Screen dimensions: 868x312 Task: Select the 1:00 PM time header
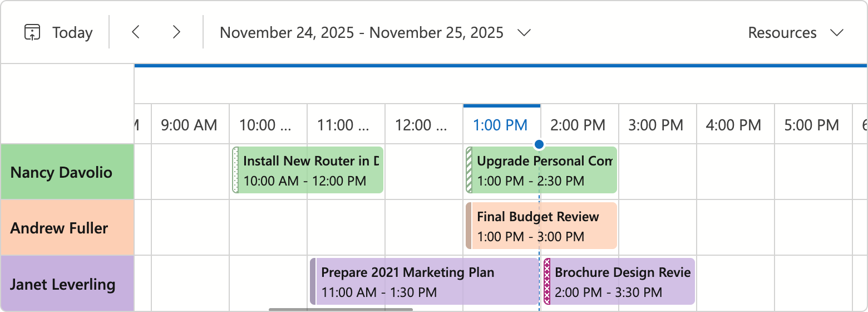[501, 125]
